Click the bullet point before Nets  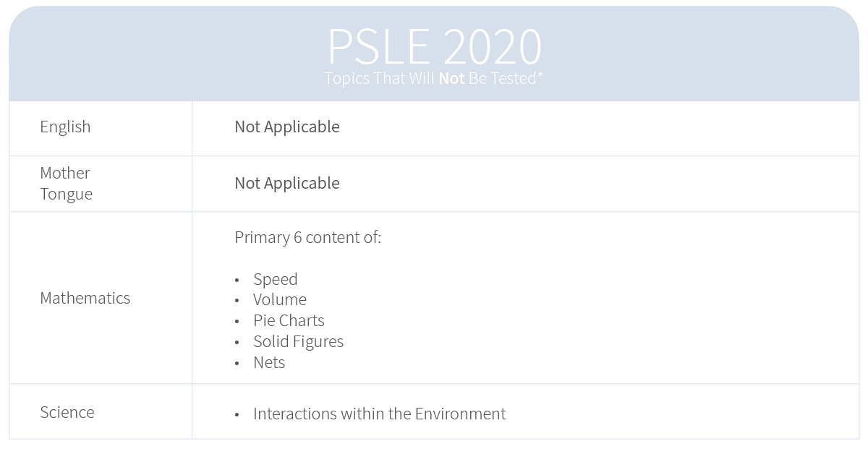click(237, 364)
